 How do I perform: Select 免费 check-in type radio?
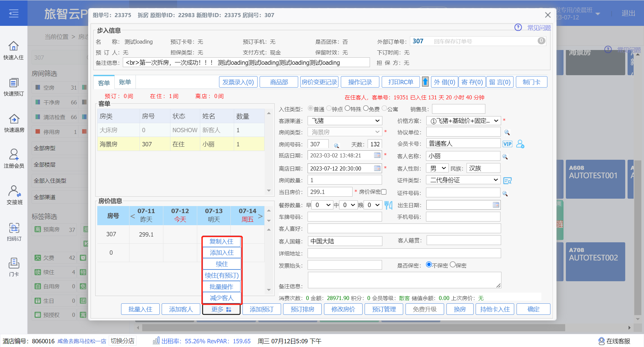[366, 108]
